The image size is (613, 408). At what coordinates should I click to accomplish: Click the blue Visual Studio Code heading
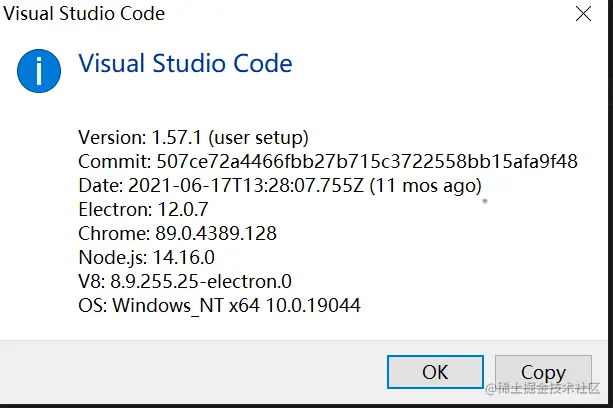pyautogui.click(x=185, y=64)
